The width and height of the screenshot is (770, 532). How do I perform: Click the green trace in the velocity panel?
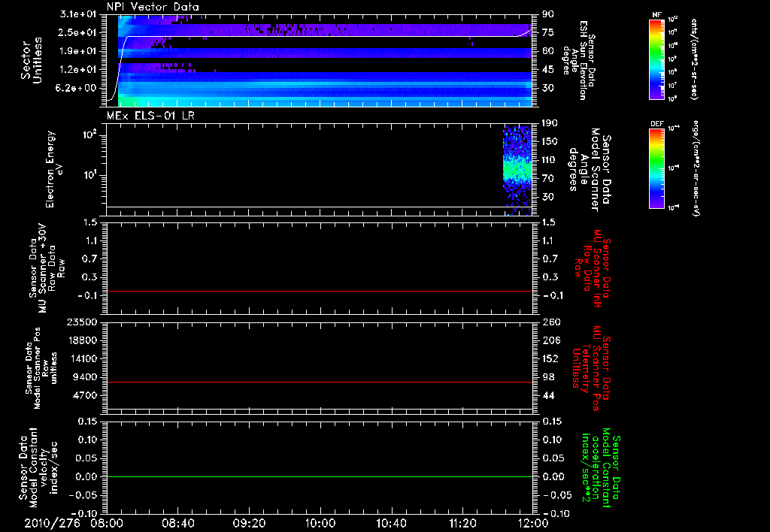click(320, 476)
